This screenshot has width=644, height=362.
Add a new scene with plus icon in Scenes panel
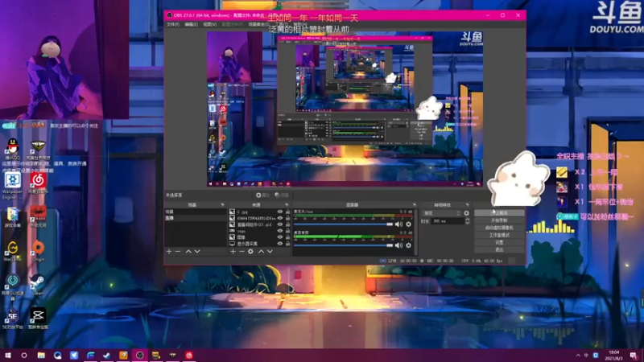click(x=169, y=251)
